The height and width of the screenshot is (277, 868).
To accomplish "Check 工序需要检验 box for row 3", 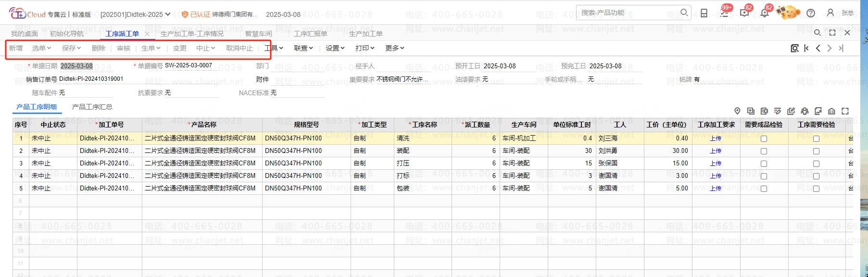I will [x=816, y=164].
